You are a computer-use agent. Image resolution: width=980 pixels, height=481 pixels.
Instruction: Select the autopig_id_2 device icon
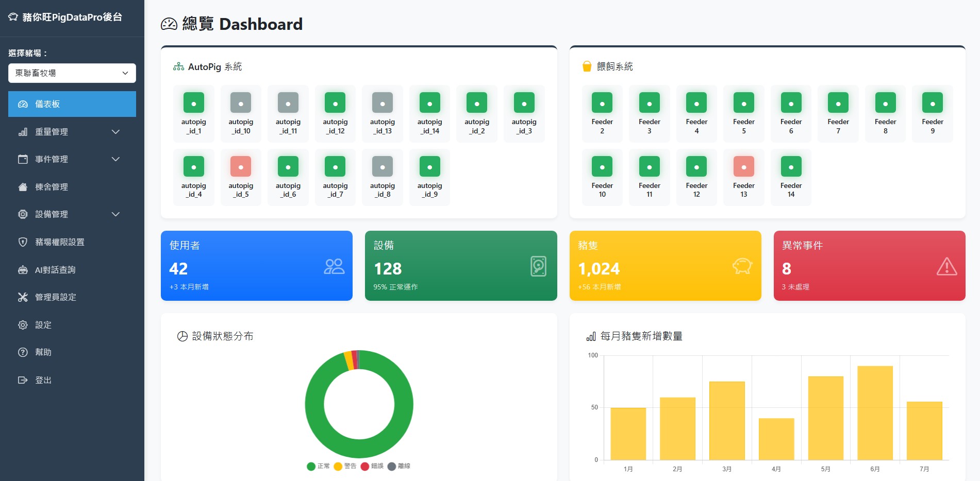click(477, 103)
